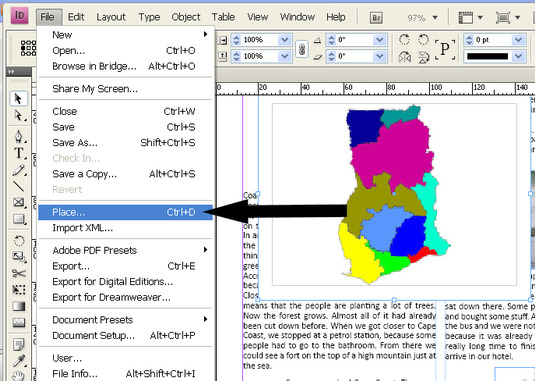
Task: Choose Share My Screen... menu entry
Action: coord(126,89)
